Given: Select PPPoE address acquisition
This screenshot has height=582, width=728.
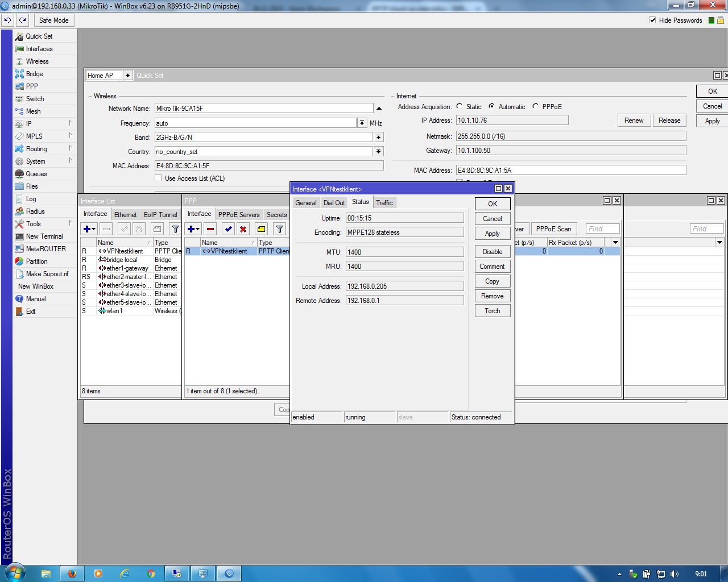Looking at the screenshot, I should click(x=535, y=106).
